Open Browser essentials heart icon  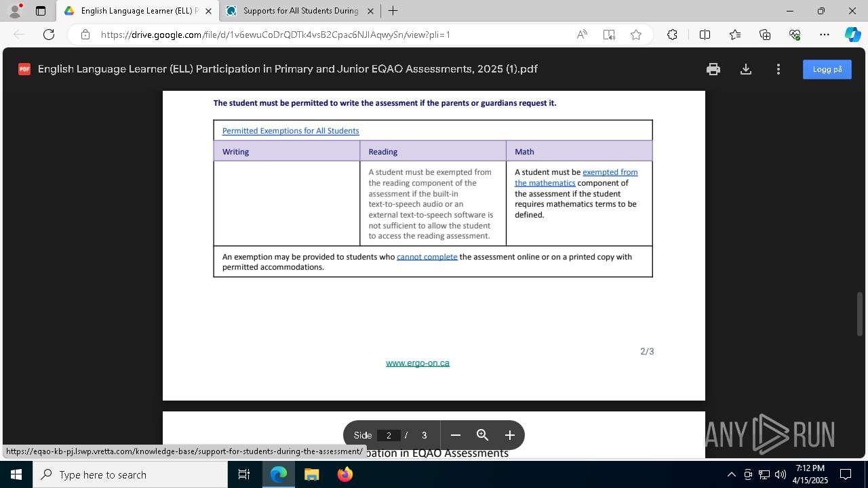795,35
